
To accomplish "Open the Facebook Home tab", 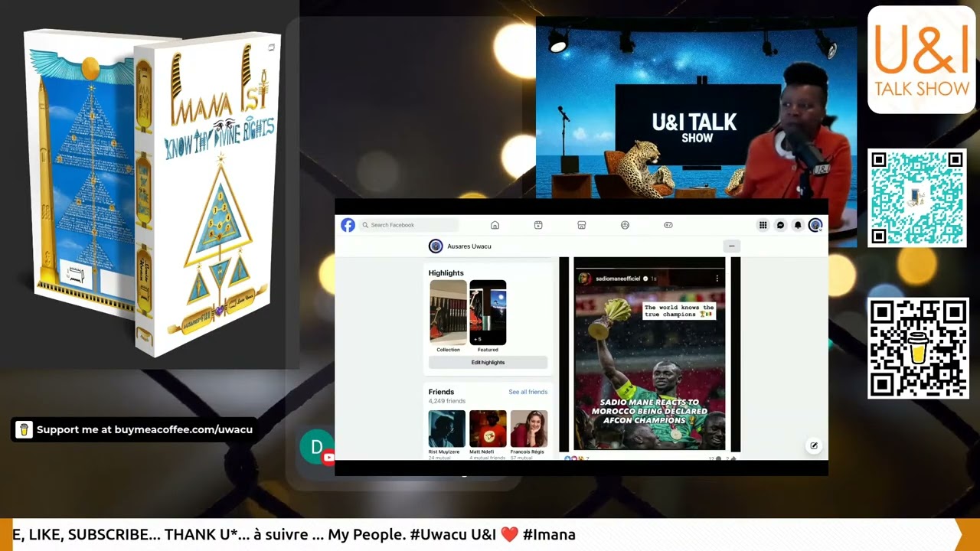I will click(x=495, y=225).
